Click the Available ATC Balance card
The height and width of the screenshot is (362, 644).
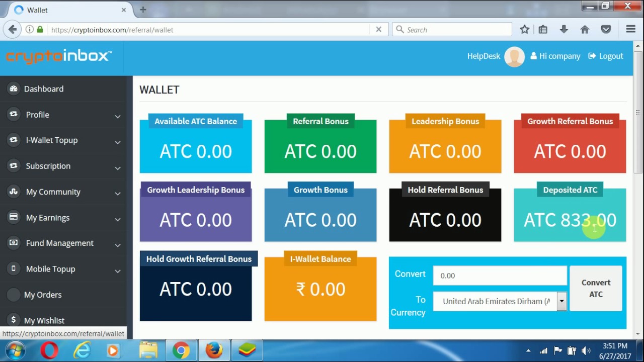tap(196, 144)
